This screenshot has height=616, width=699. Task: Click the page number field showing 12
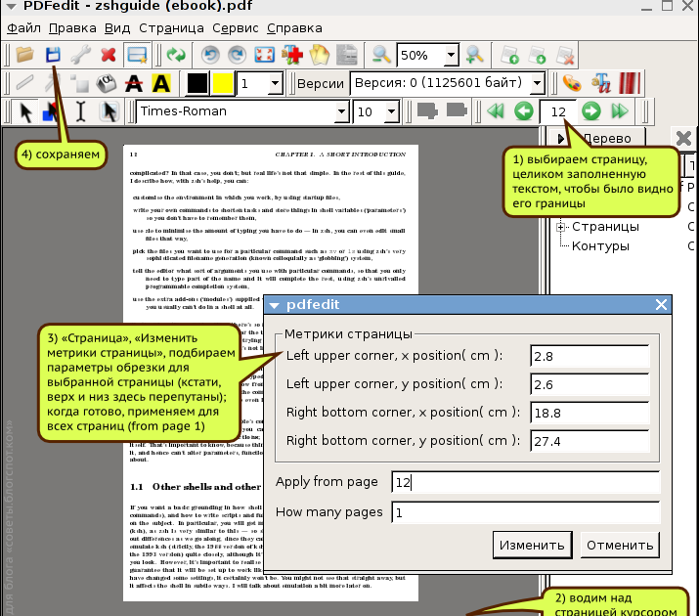coord(557,111)
